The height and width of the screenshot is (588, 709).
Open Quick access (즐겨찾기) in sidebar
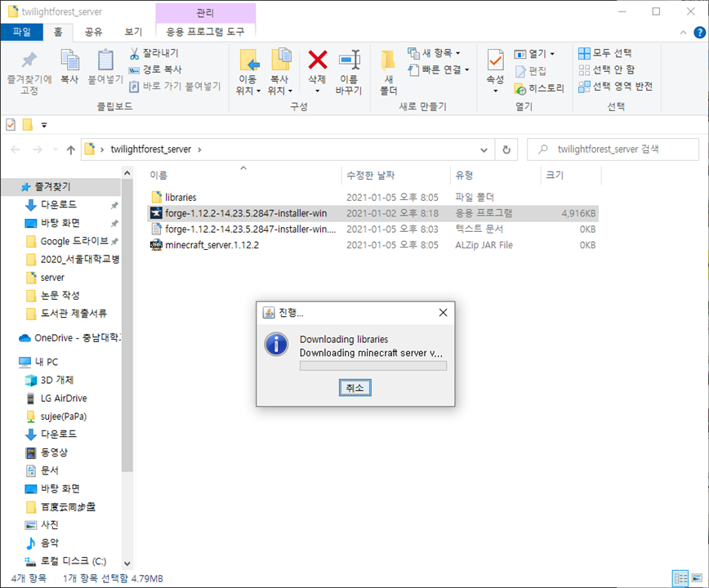click(x=61, y=187)
